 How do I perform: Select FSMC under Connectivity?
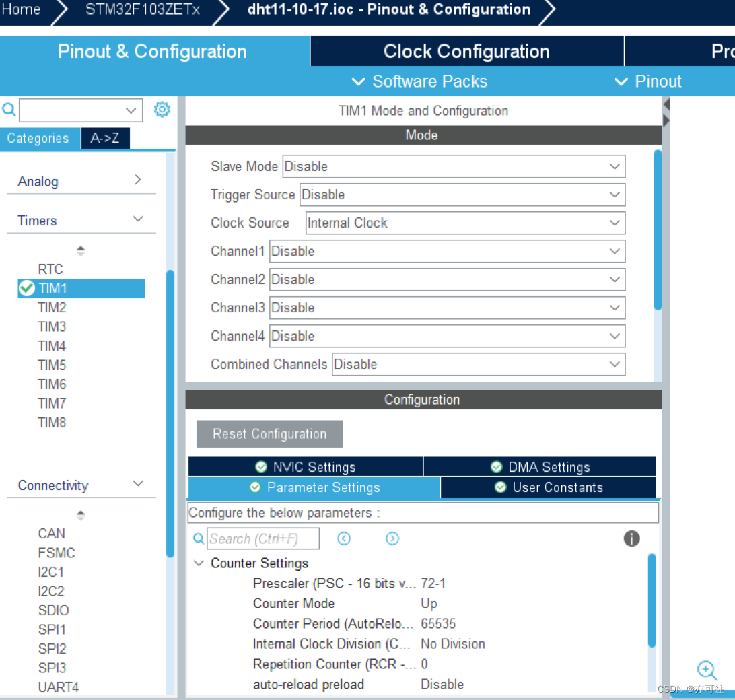pyautogui.click(x=57, y=553)
